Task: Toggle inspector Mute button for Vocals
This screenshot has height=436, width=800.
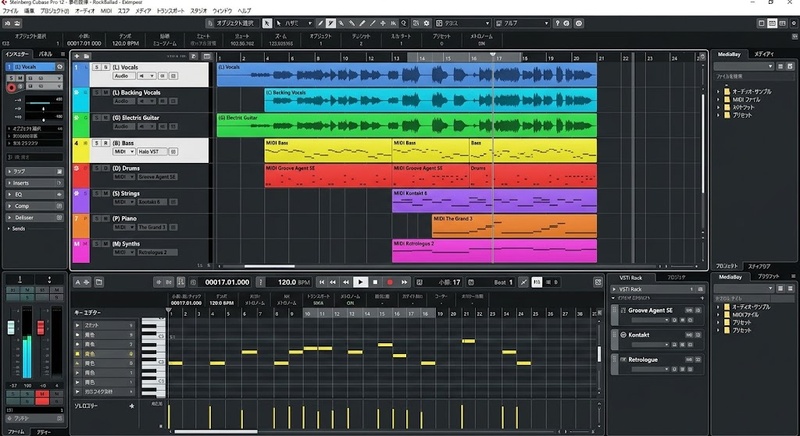Action: point(20,78)
